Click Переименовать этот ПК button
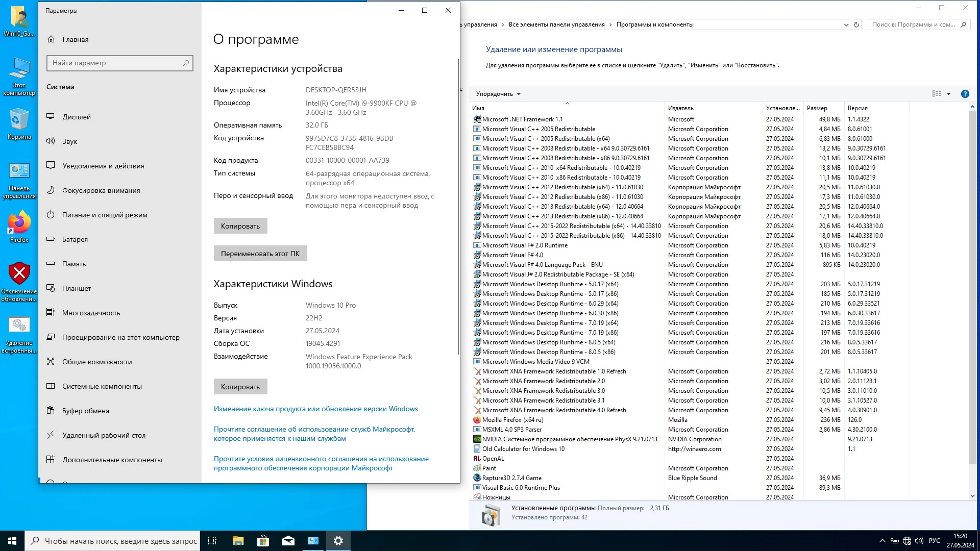The image size is (980, 551). coord(260,254)
